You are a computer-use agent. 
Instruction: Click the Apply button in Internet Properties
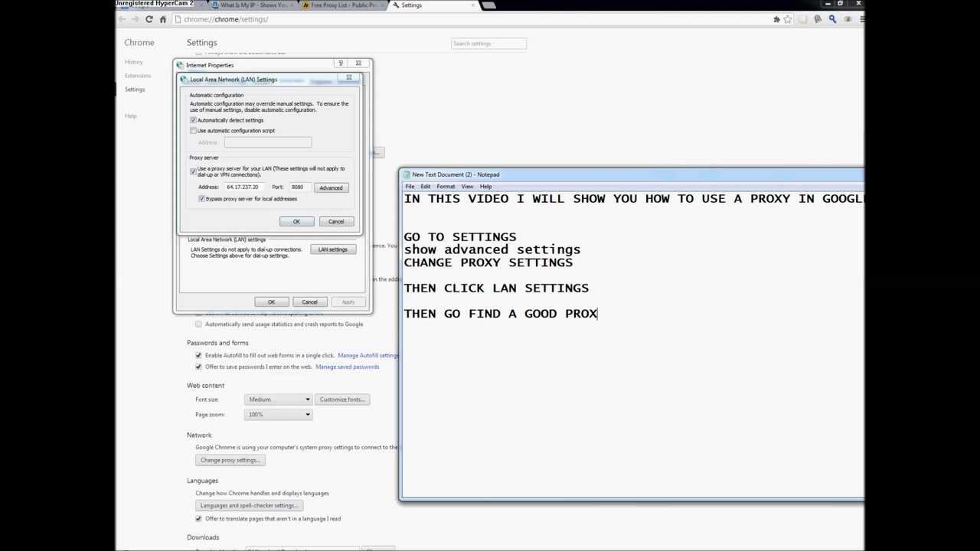(348, 302)
